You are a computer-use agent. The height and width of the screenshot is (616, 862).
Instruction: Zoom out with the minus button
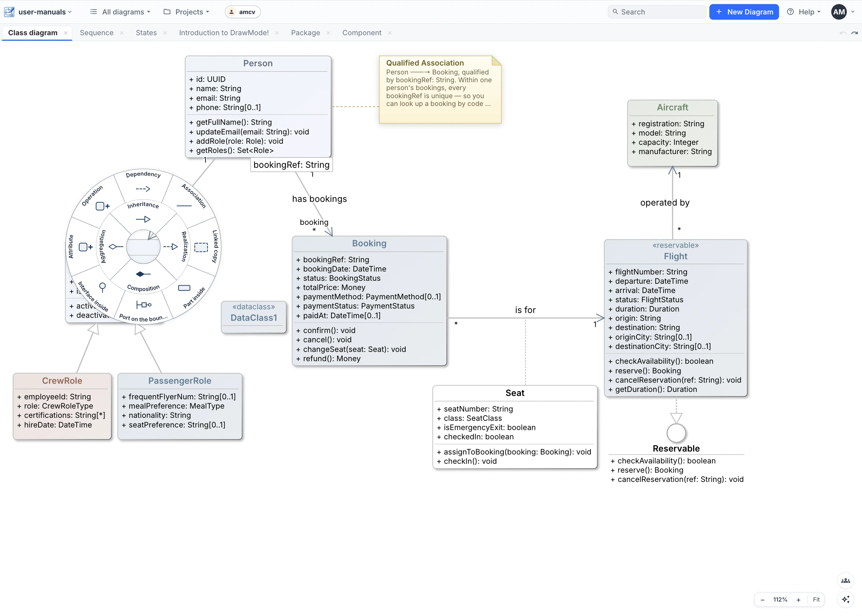pyautogui.click(x=762, y=600)
